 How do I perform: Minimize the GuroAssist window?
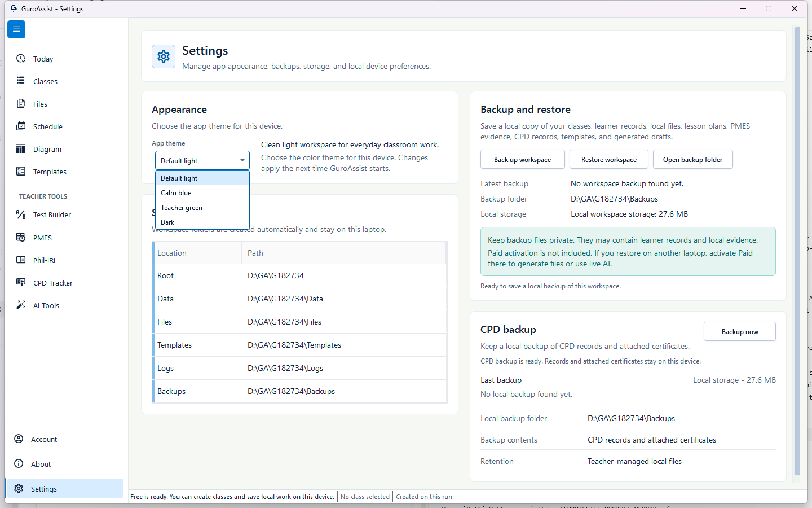click(743, 8)
